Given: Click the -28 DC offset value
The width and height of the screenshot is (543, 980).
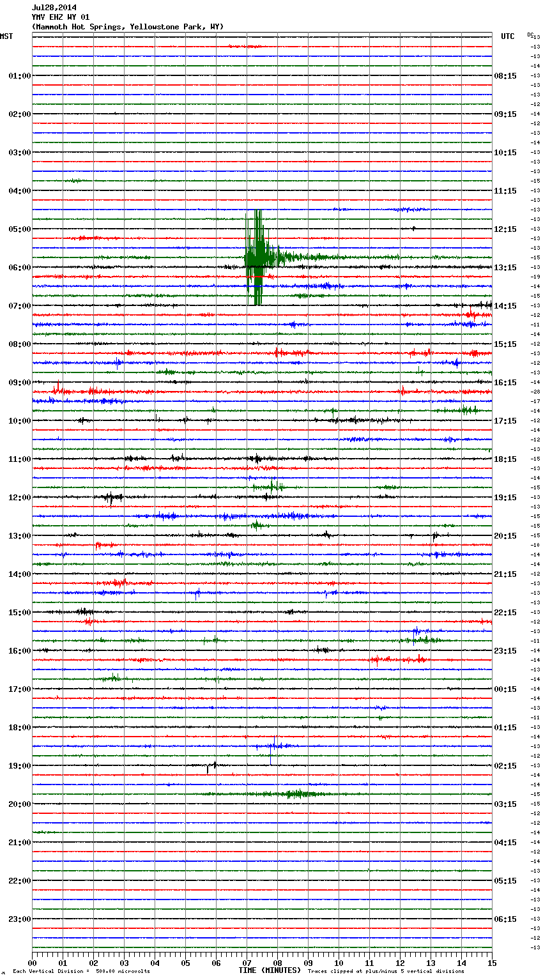Looking at the screenshot, I should [x=535, y=392].
